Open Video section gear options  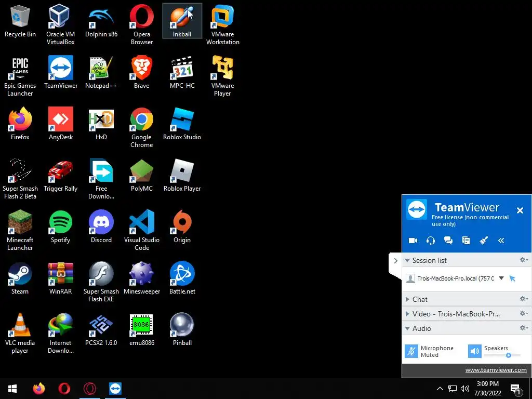click(x=524, y=313)
